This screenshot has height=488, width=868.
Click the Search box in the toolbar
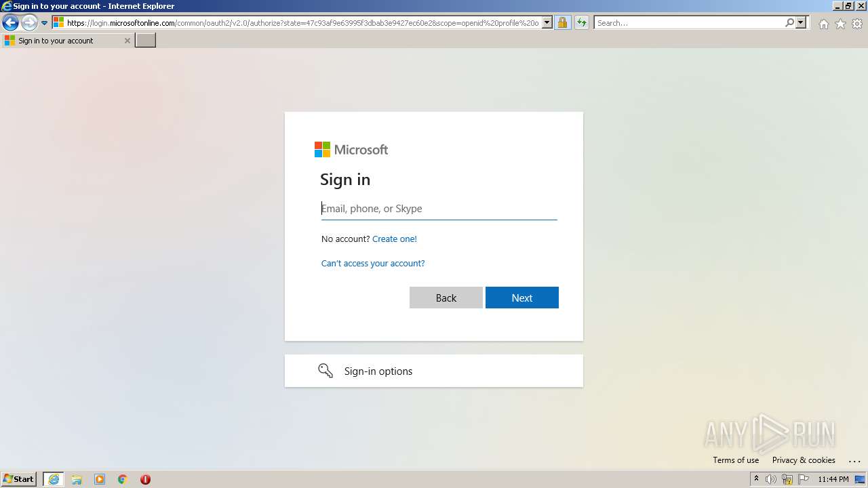(690, 23)
